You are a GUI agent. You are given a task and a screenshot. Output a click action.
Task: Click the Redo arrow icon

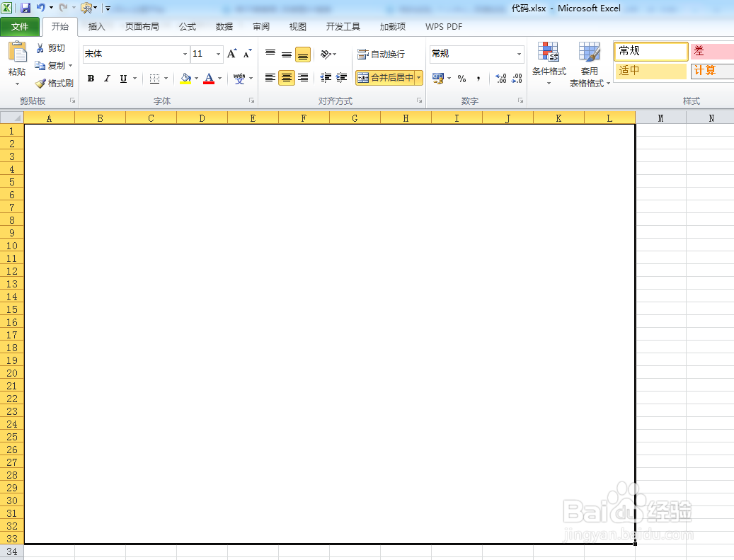pos(63,8)
